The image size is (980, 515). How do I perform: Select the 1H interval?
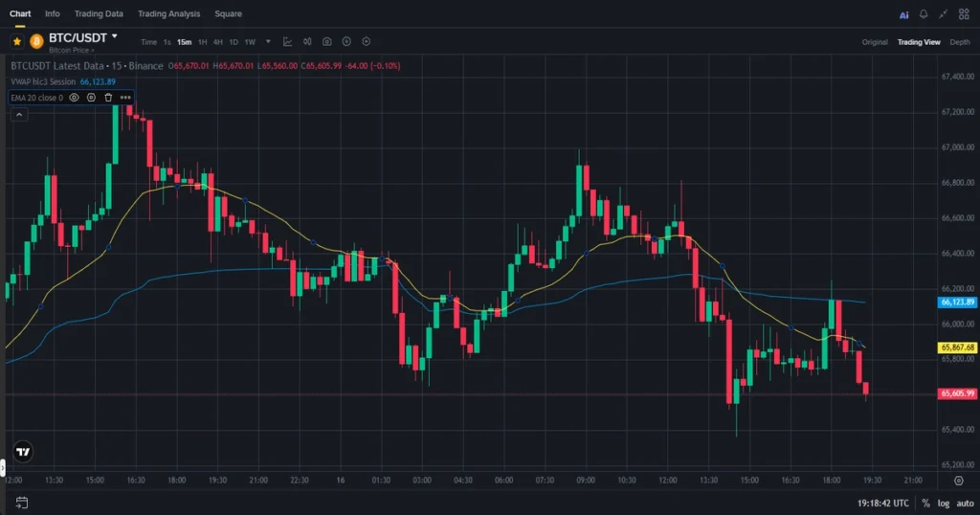coord(203,42)
